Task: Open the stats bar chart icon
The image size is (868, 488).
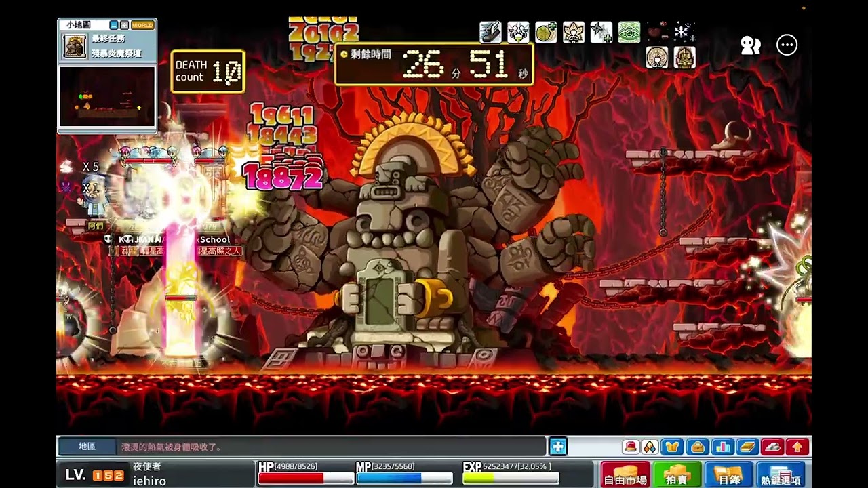Action: [x=722, y=447]
